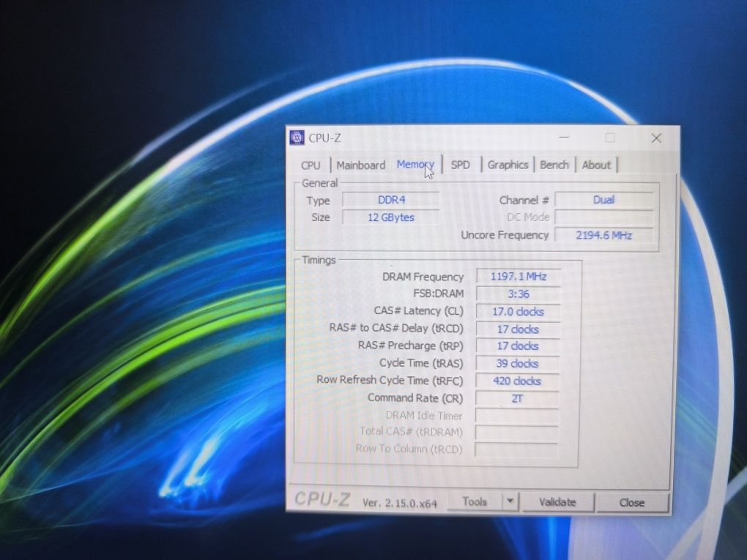This screenshot has height=560, width=747.
Task: Click the CPU-Z title bar text
Action: 325,138
